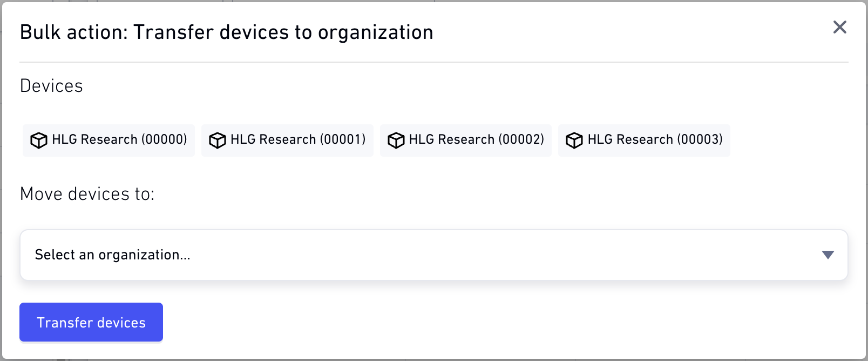
Task: Click the cube icon for HLG Research (00002)
Action: coord(396,141)
